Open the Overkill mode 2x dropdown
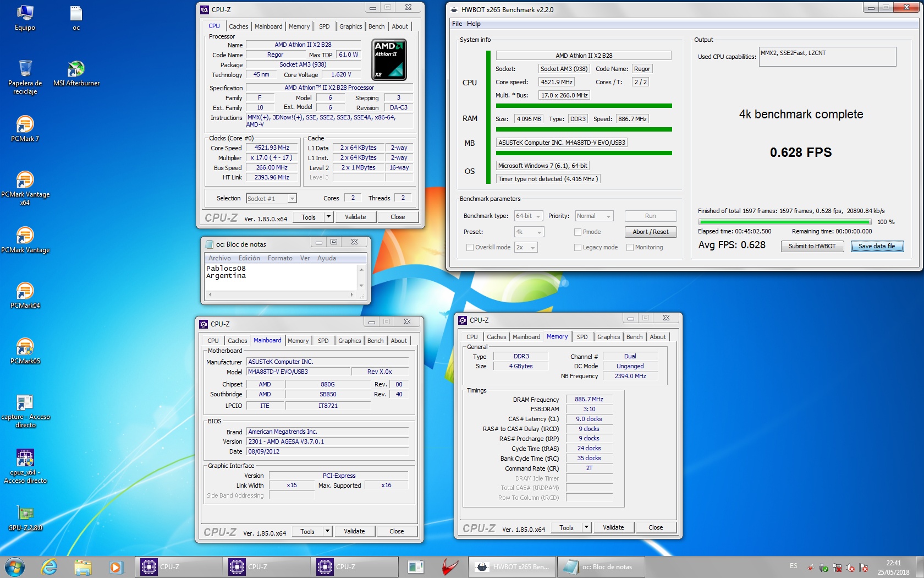Image resolution: width=924 pixels, height=578 pixels. click(x=526, y=247)
